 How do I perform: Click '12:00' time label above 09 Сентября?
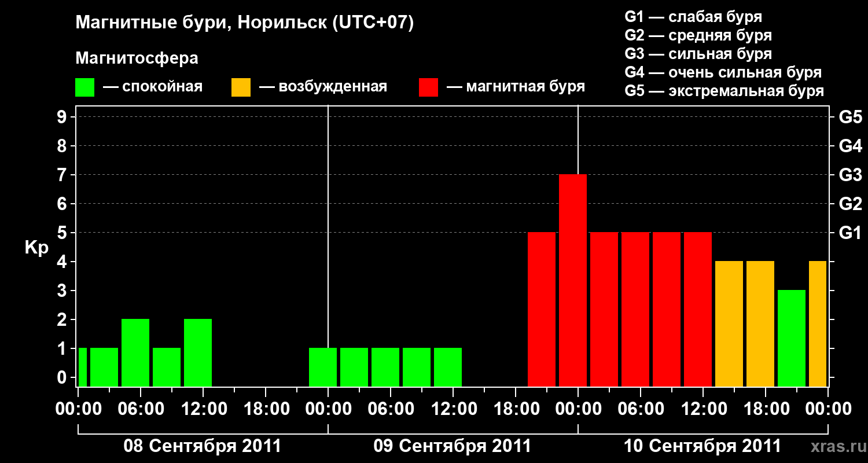click(x=453, y=409)
